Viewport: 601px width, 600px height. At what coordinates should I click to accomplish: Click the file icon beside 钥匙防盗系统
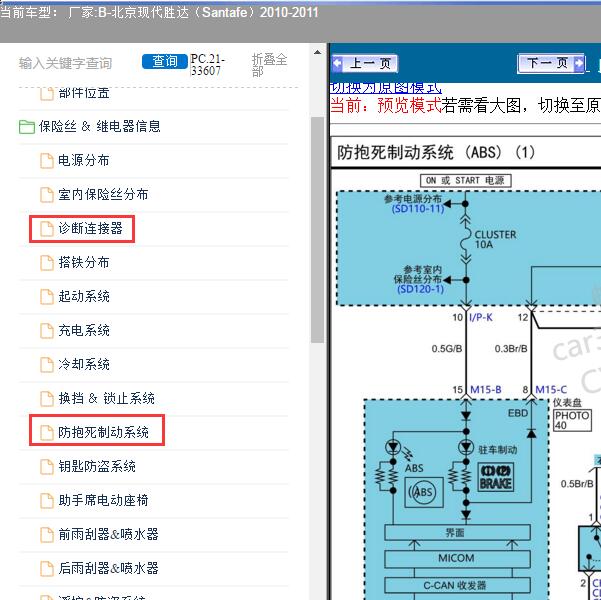tap(47, 467)
